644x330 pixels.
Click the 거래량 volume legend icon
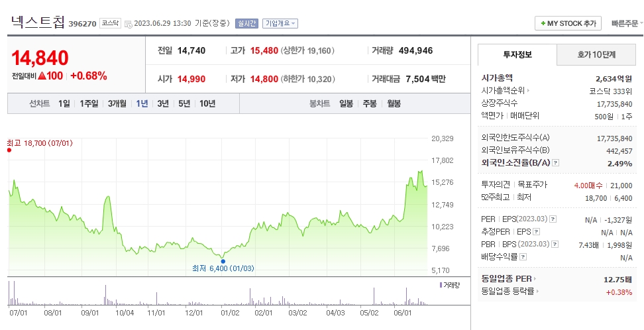441,285
